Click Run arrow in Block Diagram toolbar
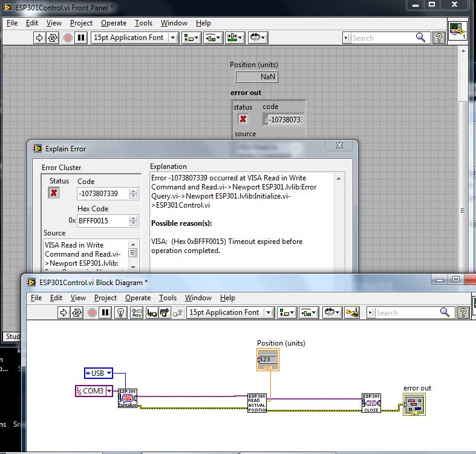 pos(64,312)
